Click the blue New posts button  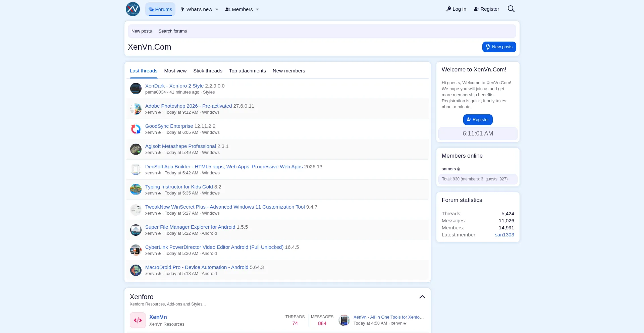click(x=499, y=47)
